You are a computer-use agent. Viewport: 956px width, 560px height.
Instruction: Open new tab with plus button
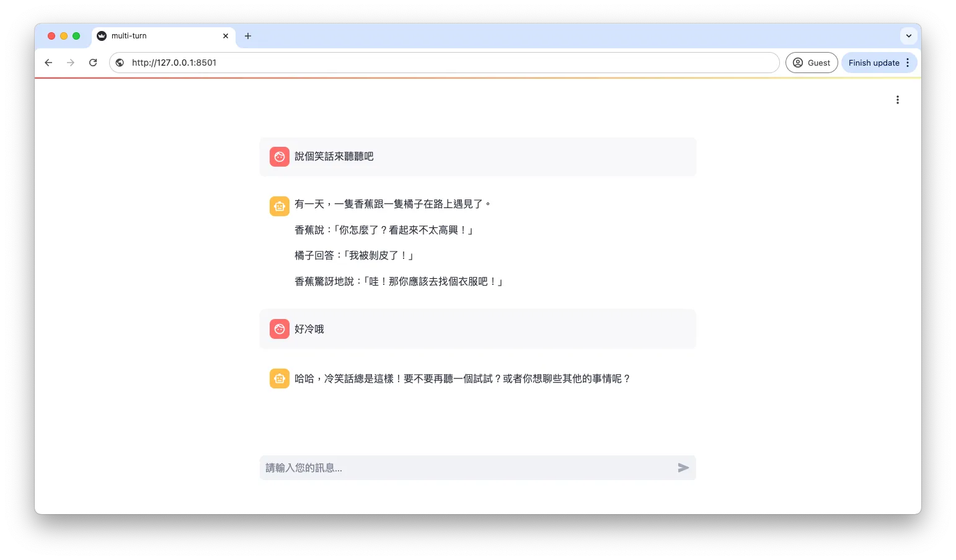tap(248, 36)
